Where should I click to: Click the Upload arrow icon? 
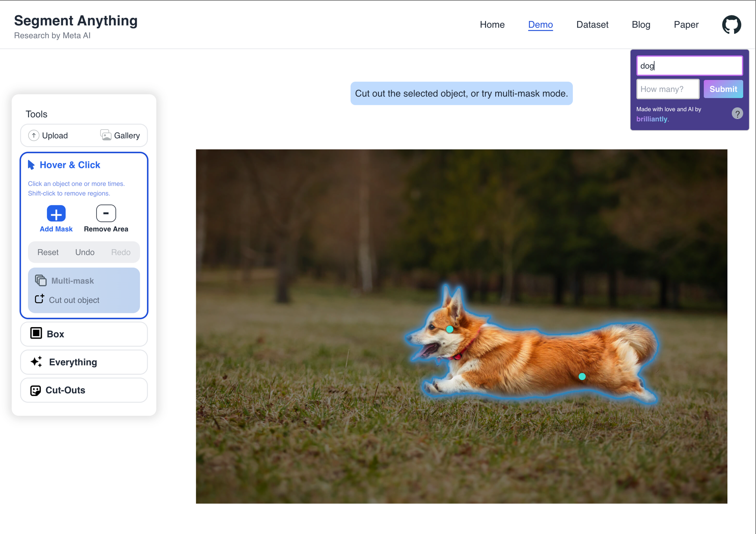tap(34, 136)
